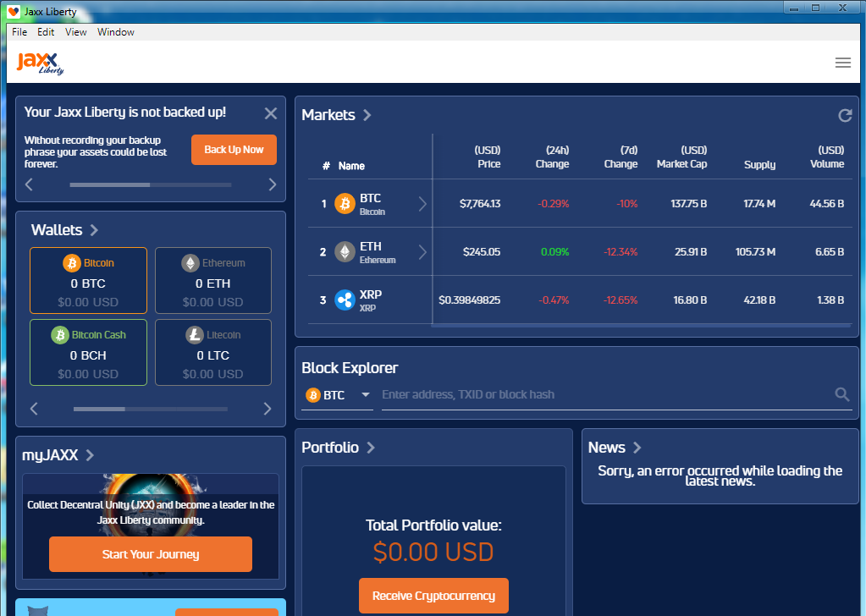The width and height of the screenshot is (866, 616).
Task: Show next wallets page arrow
Action: (x=268, y=409)
